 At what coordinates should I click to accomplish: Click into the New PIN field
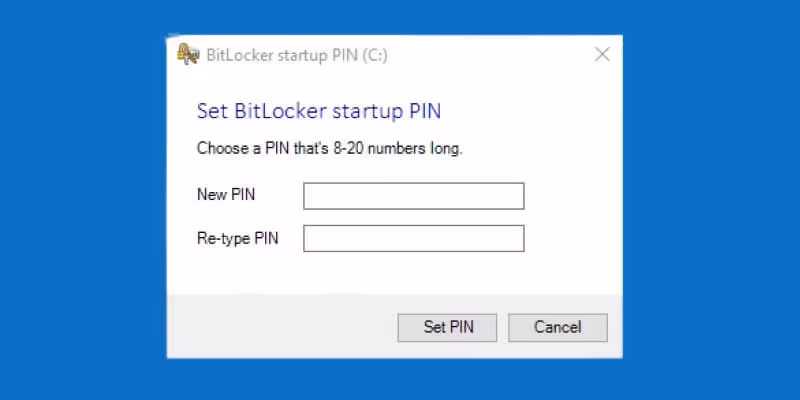tap(413, 196)
